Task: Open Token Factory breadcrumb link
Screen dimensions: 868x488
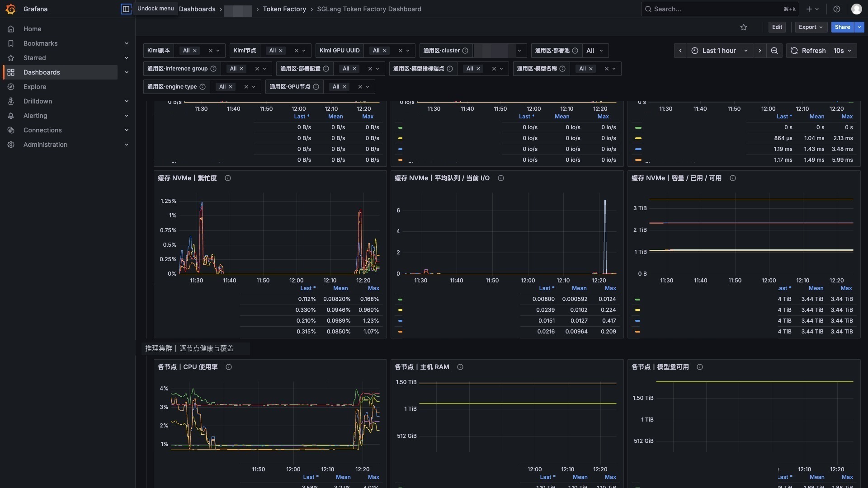Action: coord(284,9)
